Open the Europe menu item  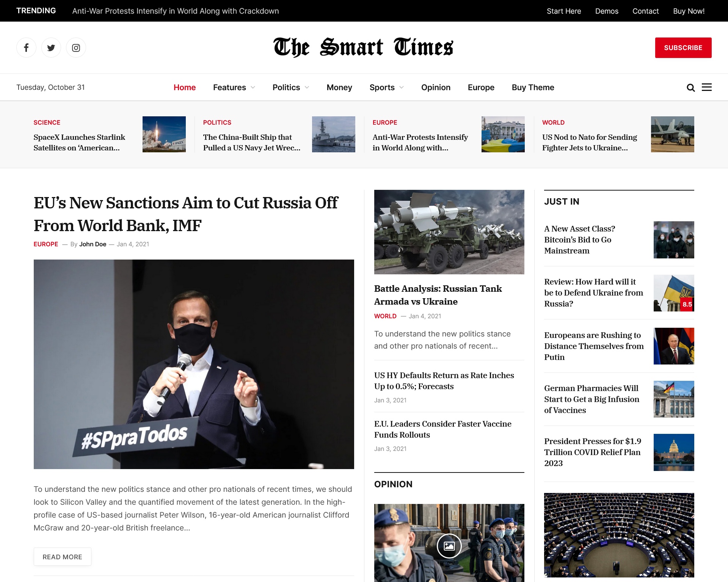point(481,88)
